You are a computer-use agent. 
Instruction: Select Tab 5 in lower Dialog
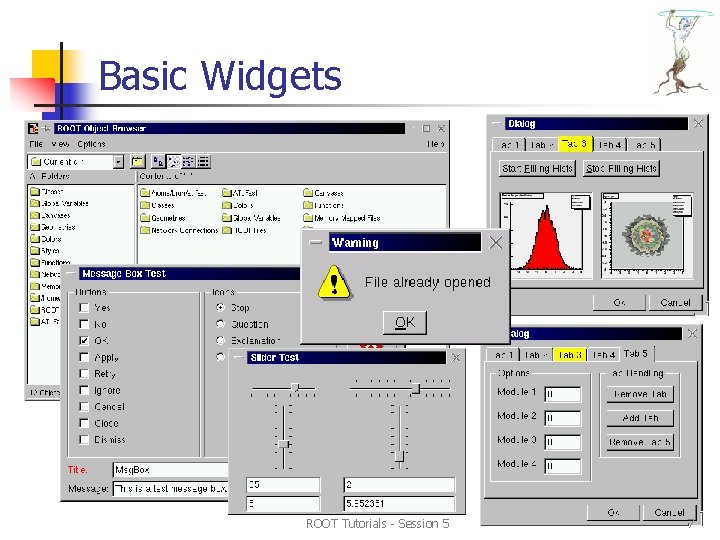point(636,354)
